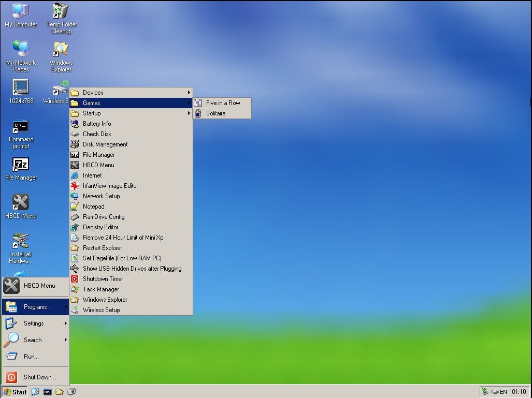The height and width of the screenshot is (398, 532).
Task: Open 7z File Manager desktop icon
Action: [21, 169]
